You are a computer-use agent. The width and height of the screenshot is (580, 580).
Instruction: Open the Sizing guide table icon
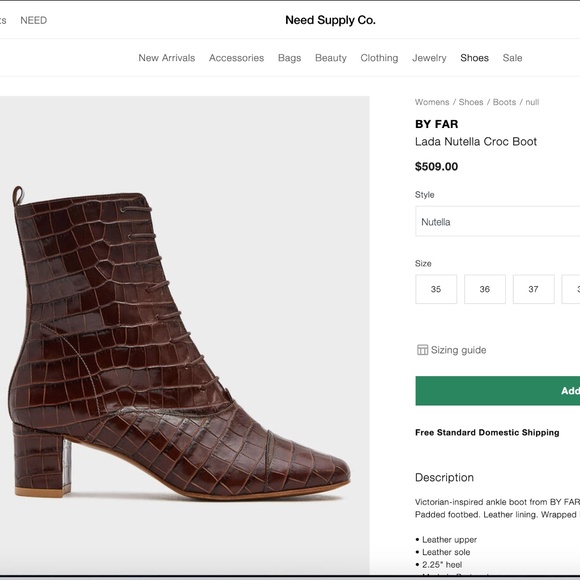click(422, 350)
